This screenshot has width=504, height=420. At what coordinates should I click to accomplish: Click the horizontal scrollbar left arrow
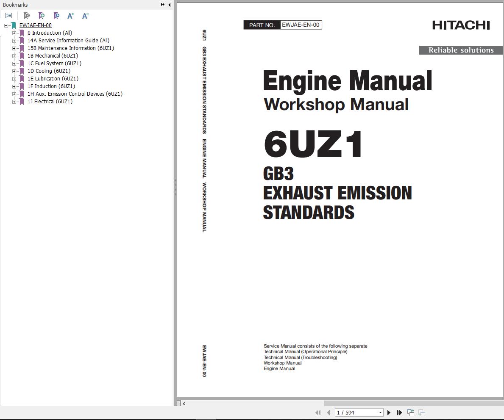pyautogui.click(x=184, y=403)
